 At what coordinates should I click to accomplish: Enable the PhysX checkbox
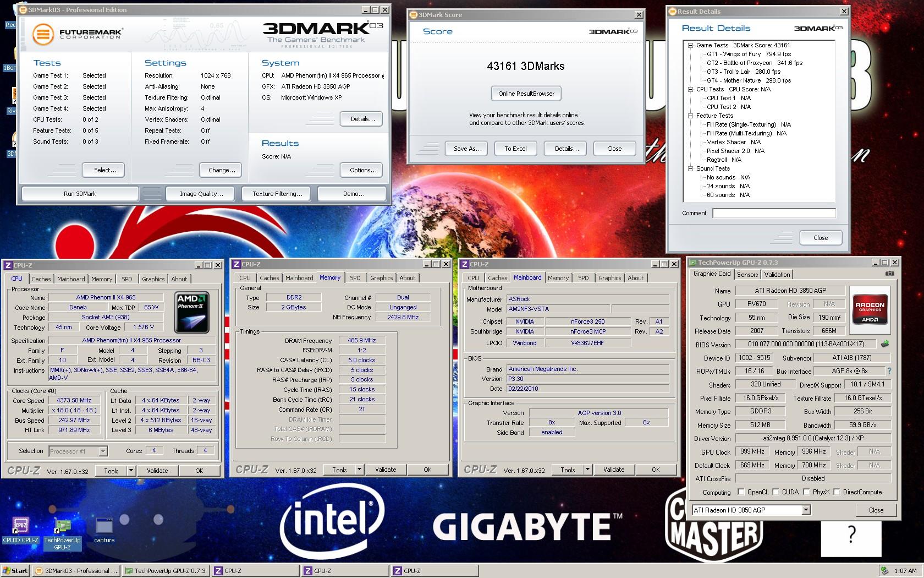tap(807, 492)
